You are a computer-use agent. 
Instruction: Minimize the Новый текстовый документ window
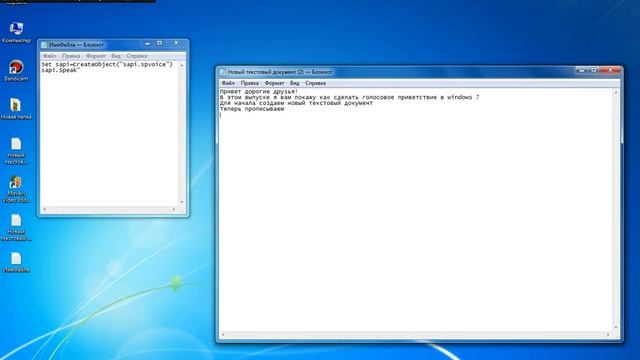582,70
